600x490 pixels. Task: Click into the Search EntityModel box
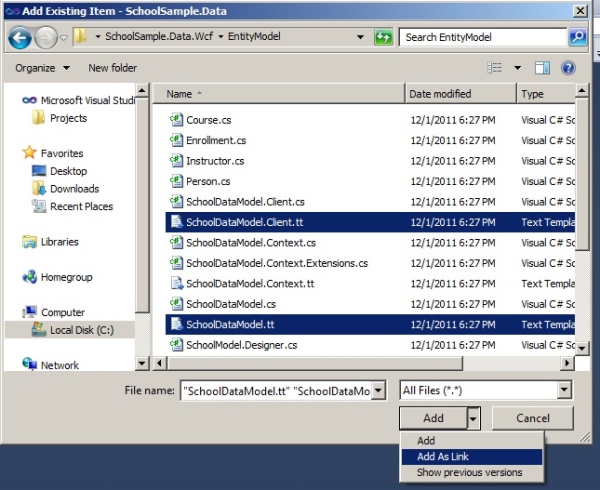click(483, 37)
